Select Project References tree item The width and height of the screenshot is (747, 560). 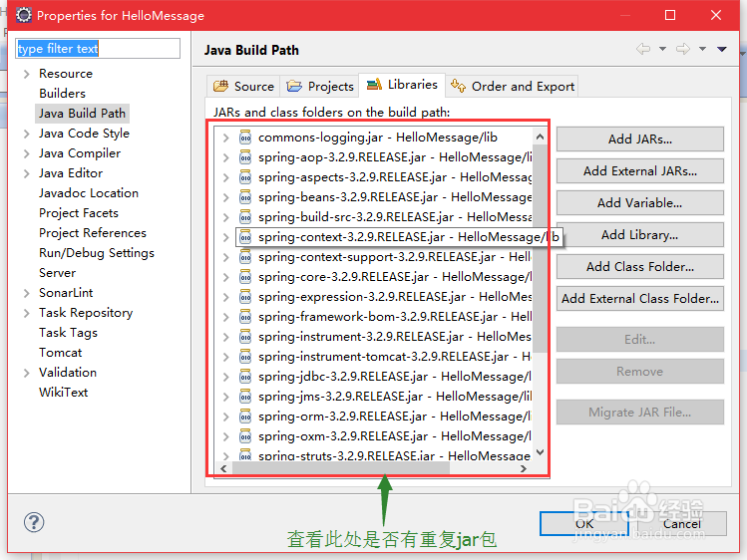coord(93,233)
